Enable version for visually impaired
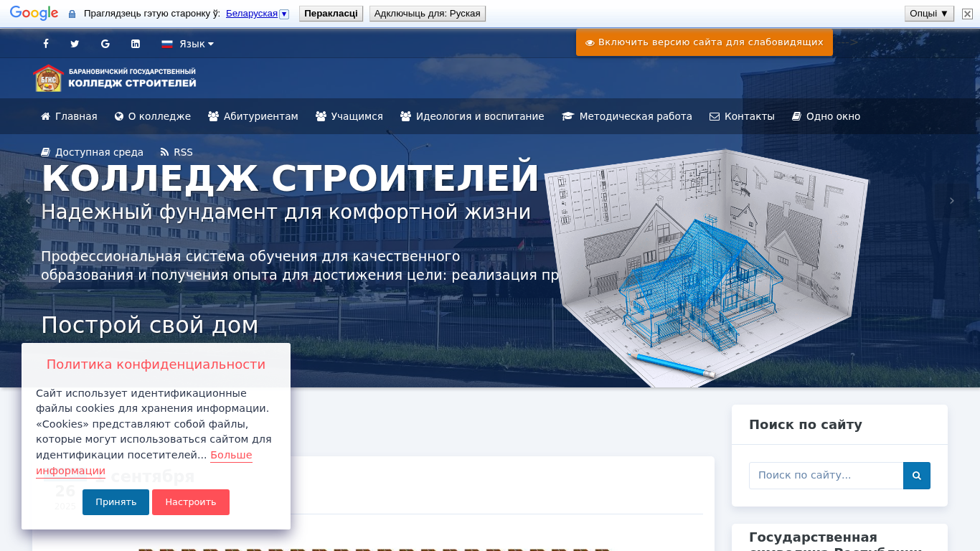Screen dimensions: 980x551 [705, 42]
